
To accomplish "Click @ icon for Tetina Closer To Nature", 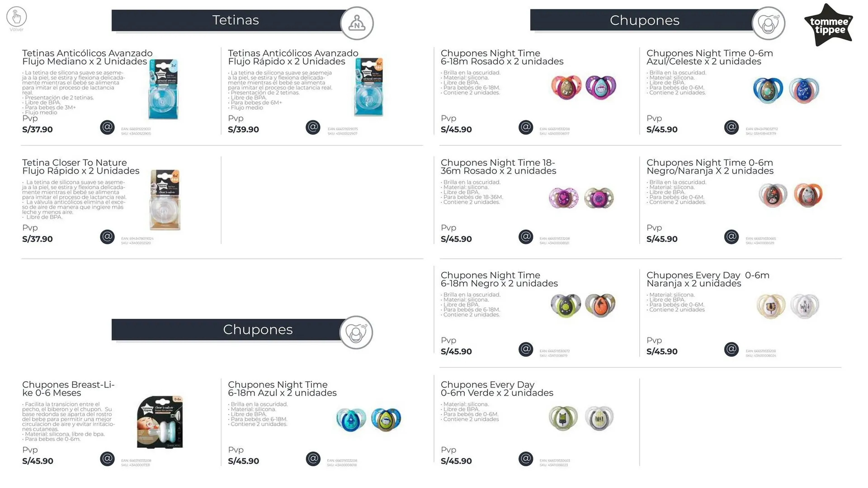I will click(x=107, y=237).
